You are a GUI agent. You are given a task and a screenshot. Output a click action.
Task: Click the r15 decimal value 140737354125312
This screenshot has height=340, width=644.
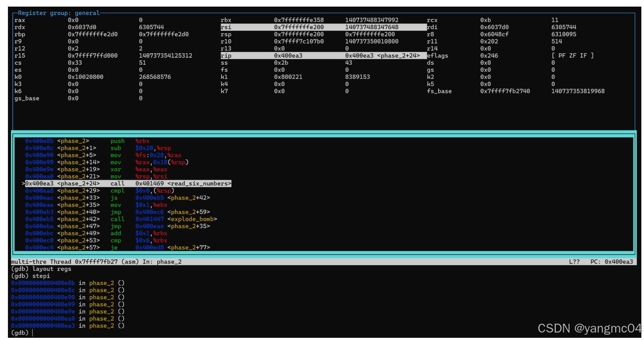[165, 55]
